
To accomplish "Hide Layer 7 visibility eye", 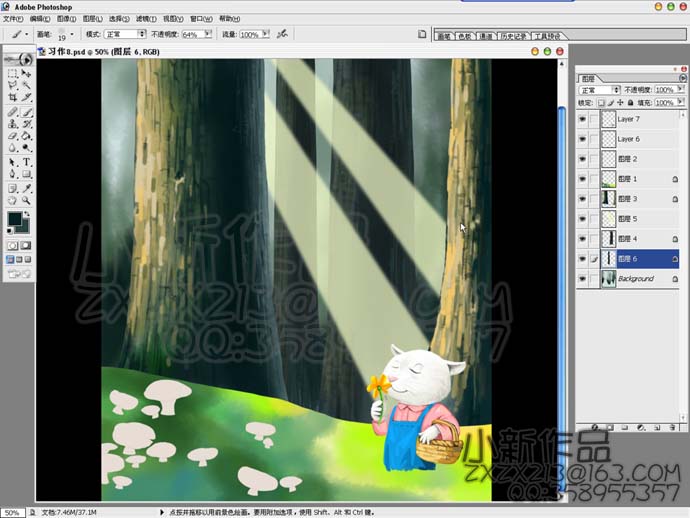I will pos(582,119).
